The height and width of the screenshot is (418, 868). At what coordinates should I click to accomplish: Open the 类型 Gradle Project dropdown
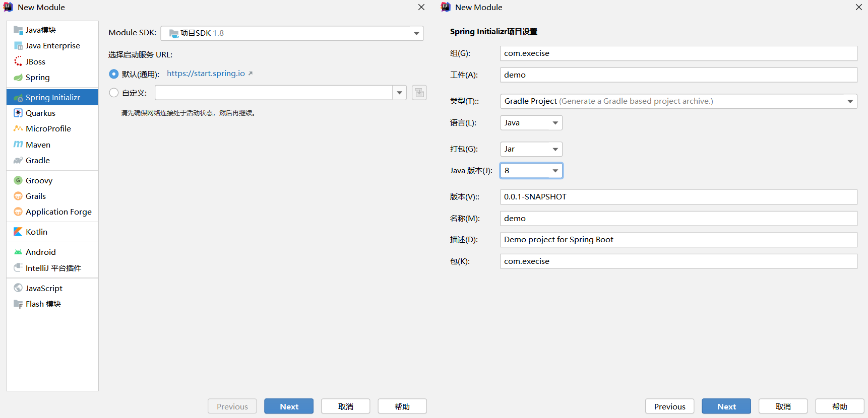(678, 101)
